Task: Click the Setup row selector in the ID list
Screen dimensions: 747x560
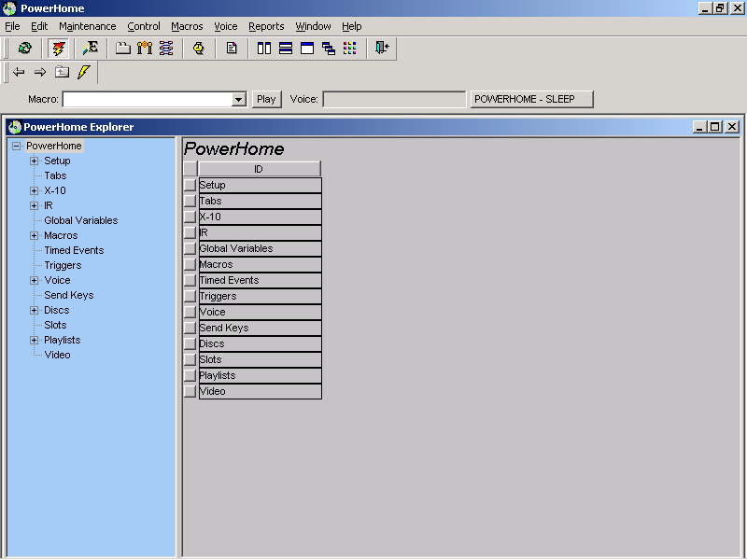Action: (x=190, y=185)
